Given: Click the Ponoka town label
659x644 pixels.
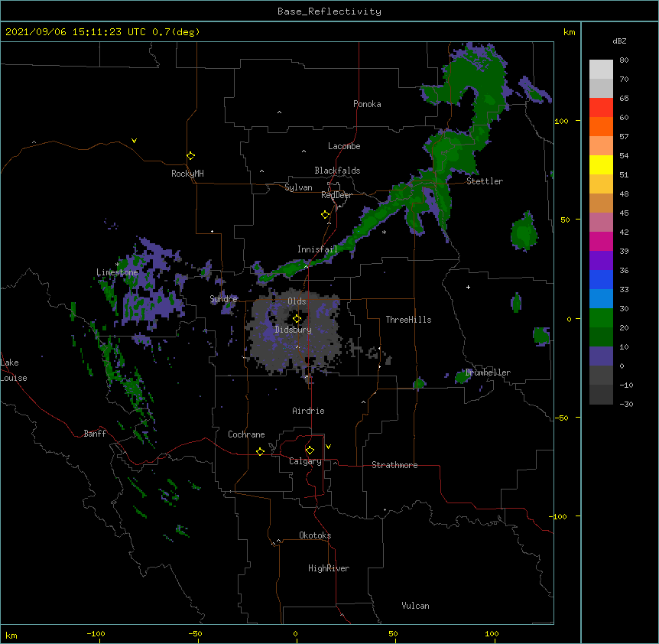Looking at the screenshot, I should (x=367, y=104).
